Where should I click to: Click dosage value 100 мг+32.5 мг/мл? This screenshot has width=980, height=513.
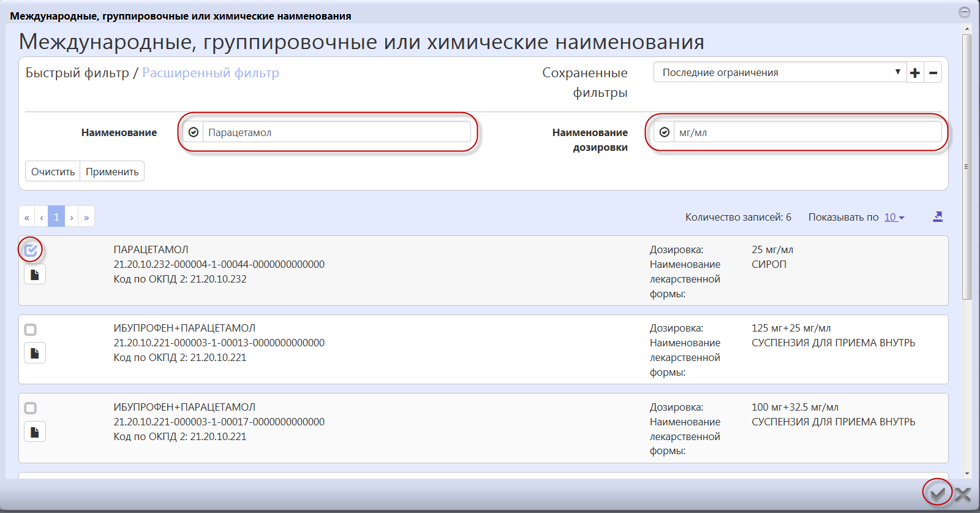tap(795, 407)
